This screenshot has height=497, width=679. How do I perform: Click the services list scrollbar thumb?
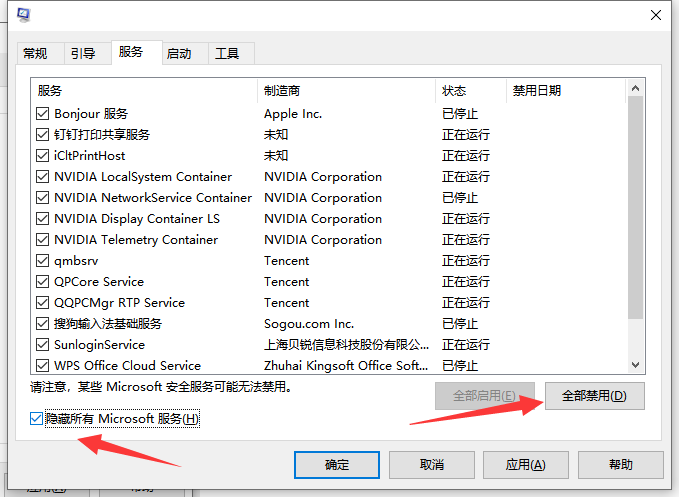(x=635, y=208)
